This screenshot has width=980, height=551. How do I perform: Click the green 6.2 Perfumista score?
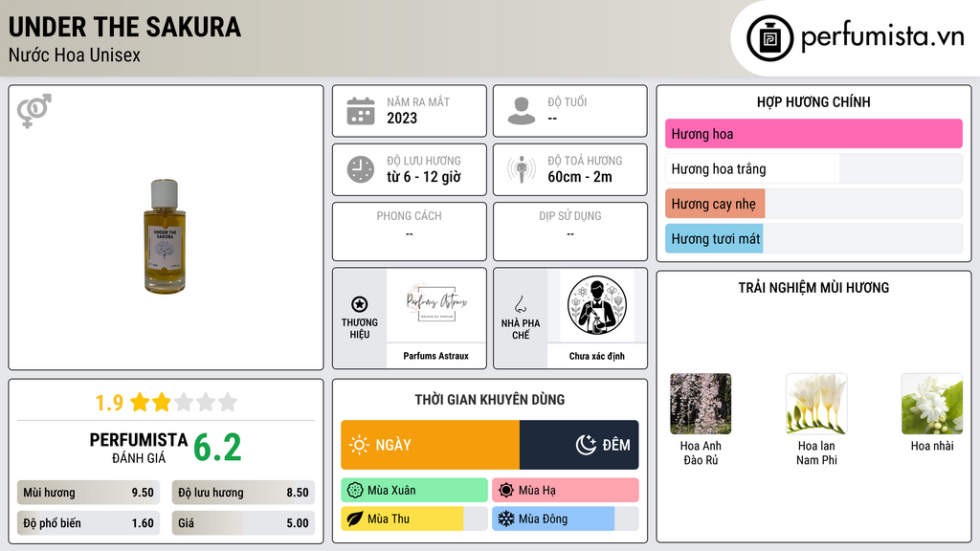(x=217, y=448)
